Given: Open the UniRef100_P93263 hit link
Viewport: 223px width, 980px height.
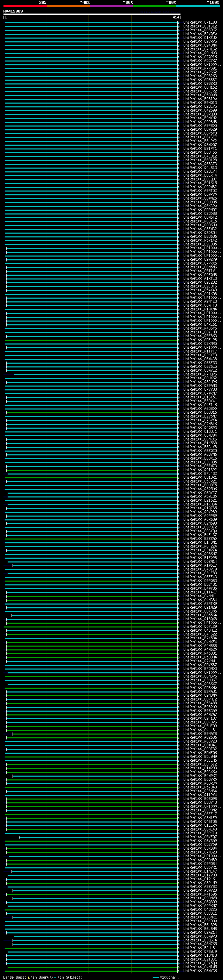Looking at the screenshot, I should (x=200, y=76).
